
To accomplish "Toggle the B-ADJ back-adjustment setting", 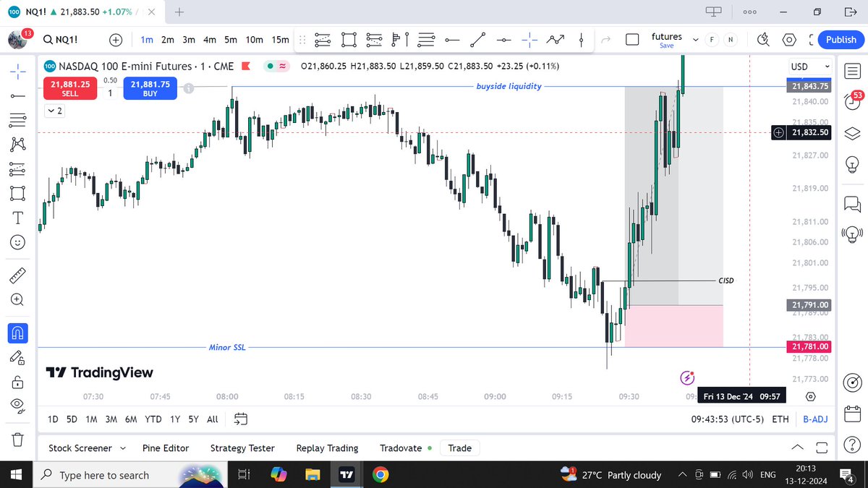I will [815, 419].
